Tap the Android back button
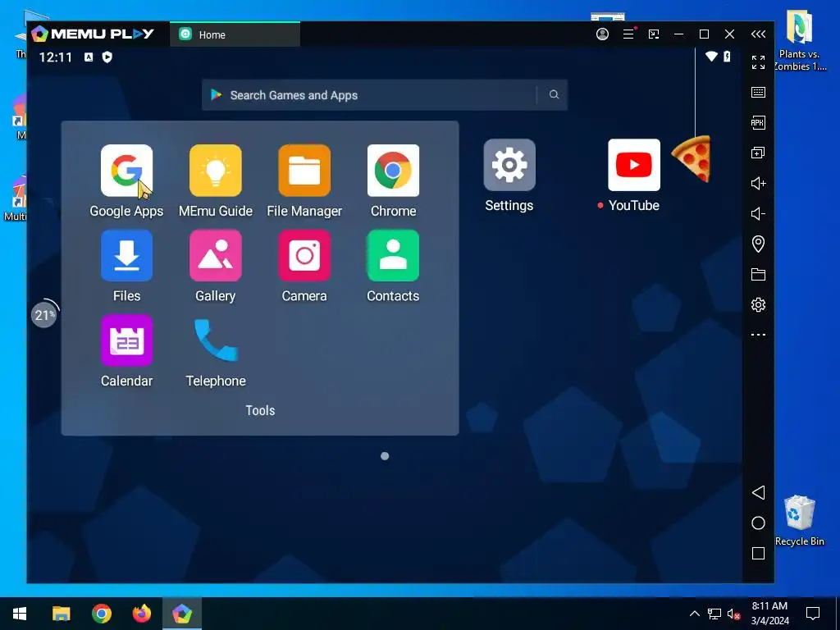The width and height of the screenshot is (840, 630). (x=758, y=493)
